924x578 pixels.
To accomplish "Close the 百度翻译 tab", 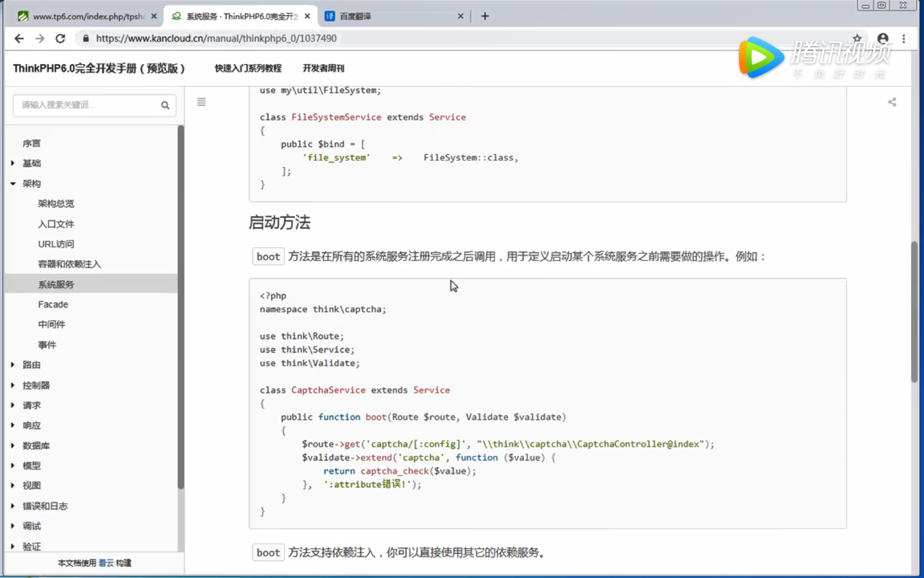I will 460,16.
